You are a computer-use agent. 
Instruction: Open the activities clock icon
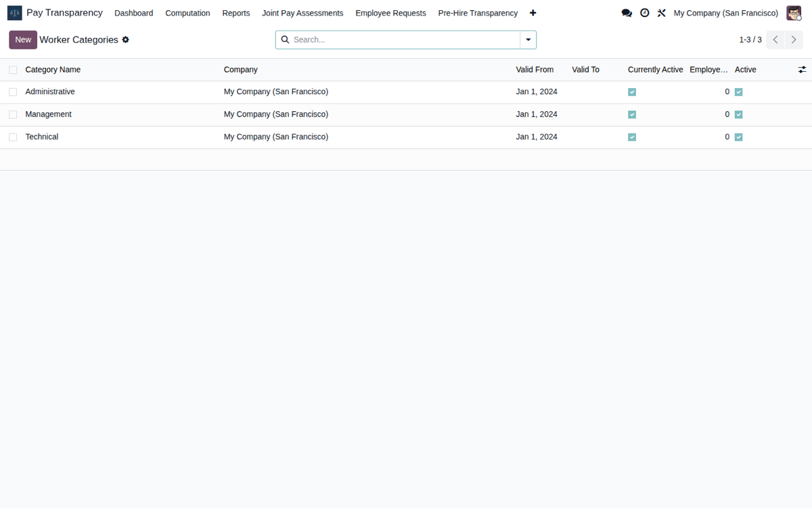[645, 13]
